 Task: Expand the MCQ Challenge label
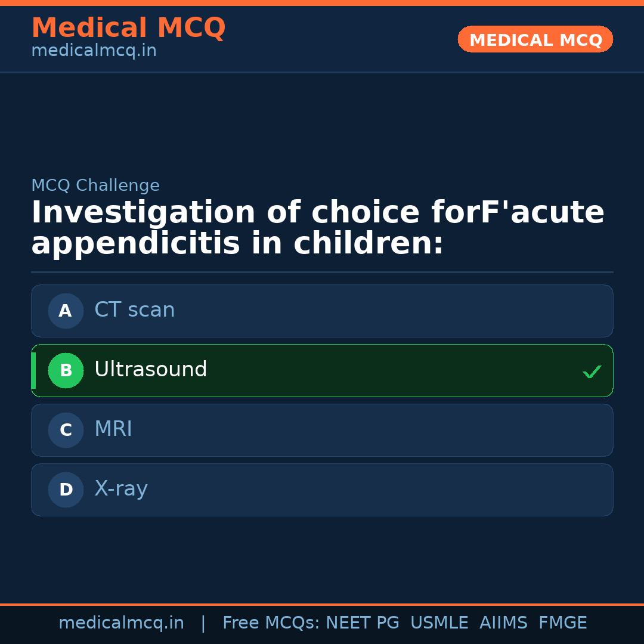95,185
